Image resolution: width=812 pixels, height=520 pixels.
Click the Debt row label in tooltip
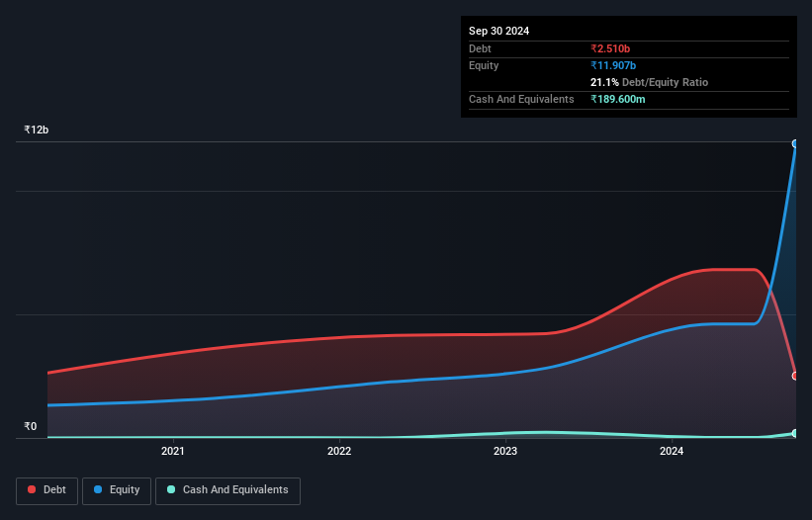coord(480,48)
